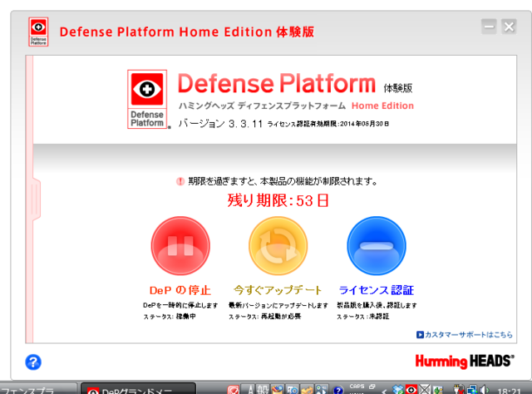Click the Home Edition label

(x=382, y=106)
